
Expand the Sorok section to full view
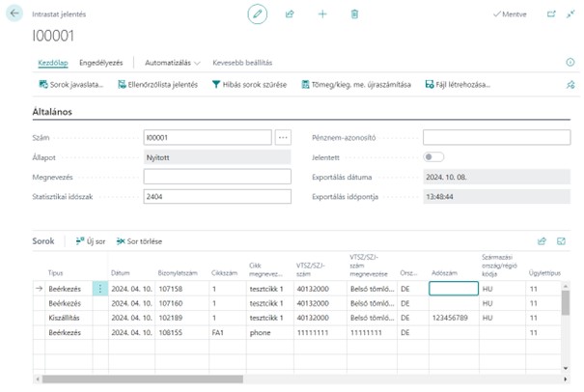561,241
